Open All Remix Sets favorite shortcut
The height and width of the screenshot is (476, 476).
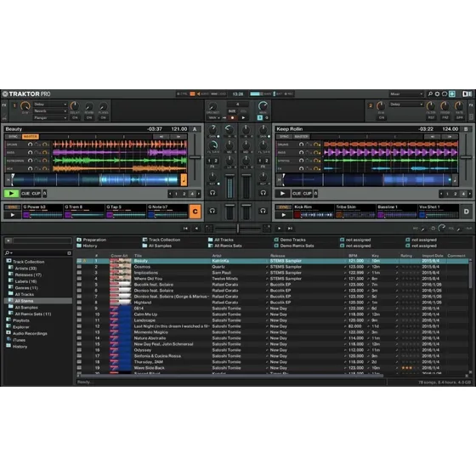[225, 246]
